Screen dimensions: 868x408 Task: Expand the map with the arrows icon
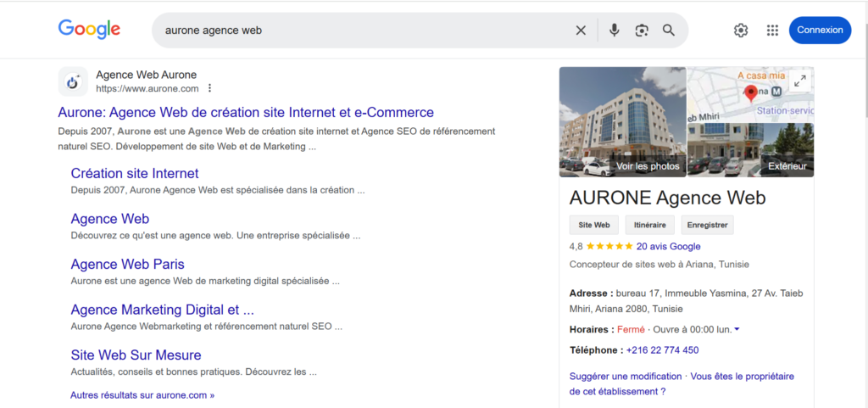pos(799,81)
